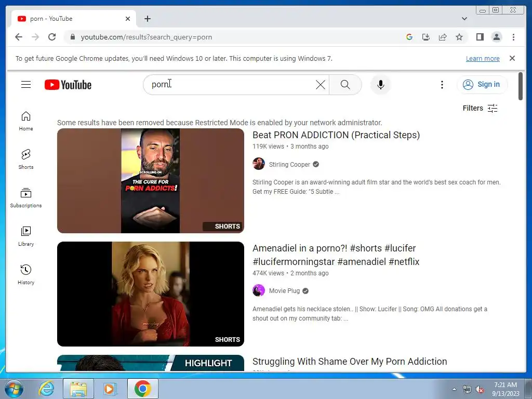
Task: Click the Chrome taskbar icon
Action: click(142, 389)
